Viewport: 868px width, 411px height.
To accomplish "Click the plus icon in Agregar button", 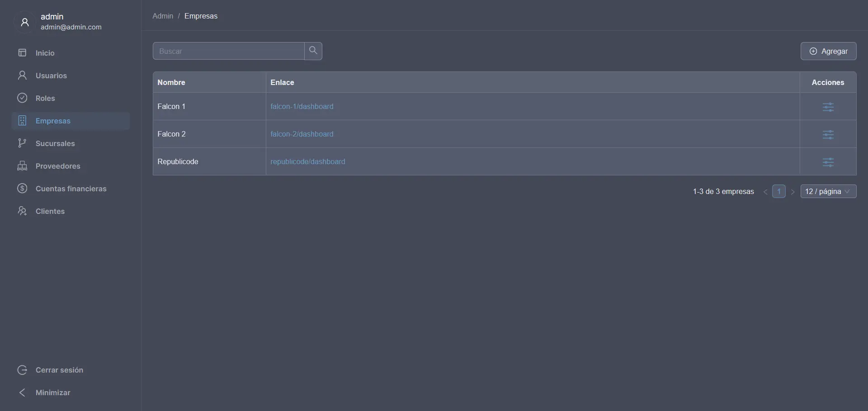I will (813, 51).
